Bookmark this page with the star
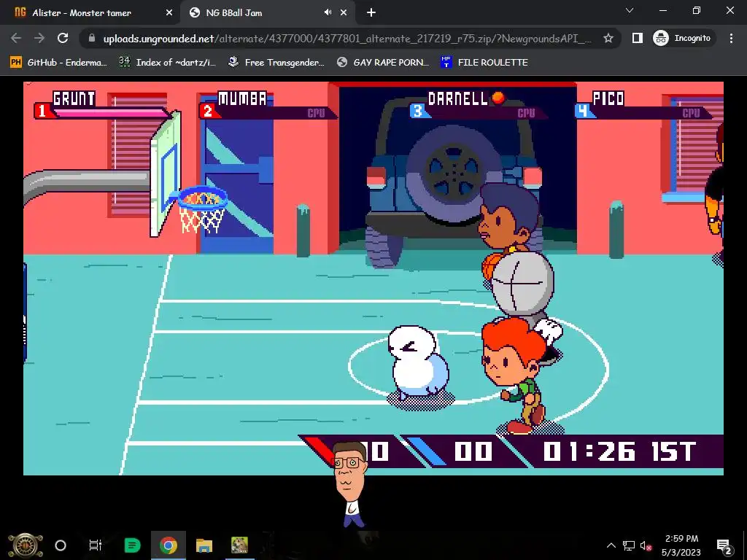 point(608,38)
